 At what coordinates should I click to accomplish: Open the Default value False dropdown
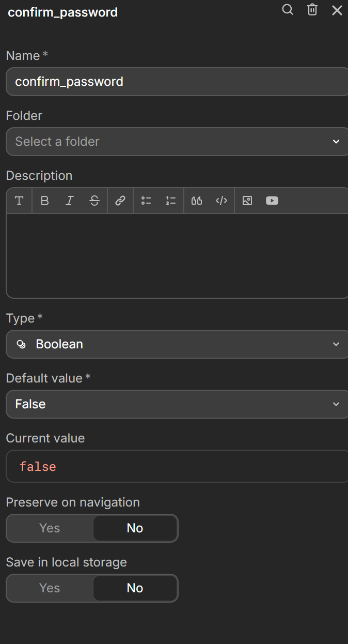pyautogui.click(x=176, y=404)
